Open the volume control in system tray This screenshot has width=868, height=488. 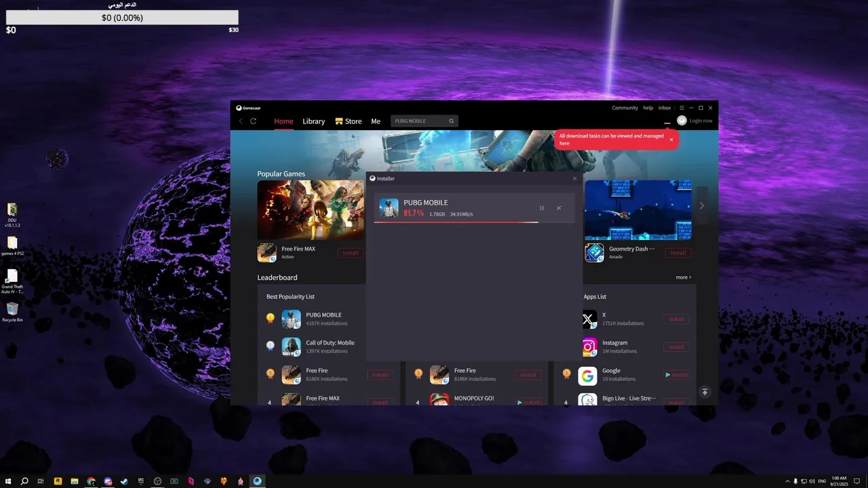[x=812, y=481]
